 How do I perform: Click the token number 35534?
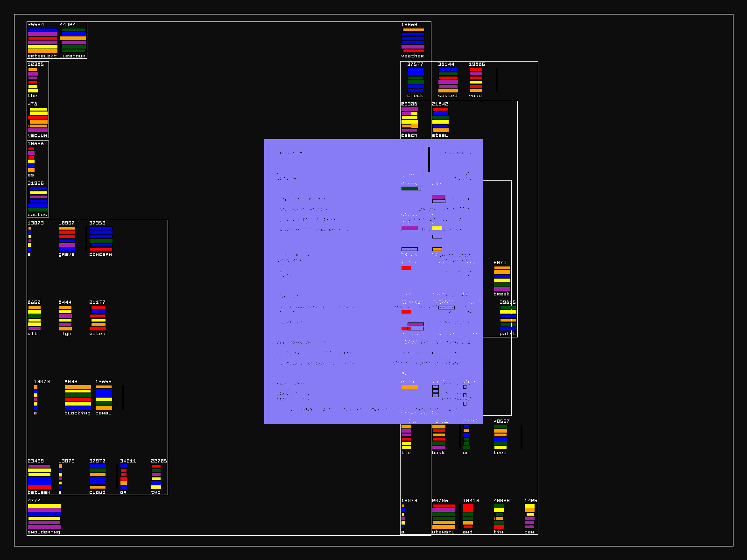click(36, 25)
